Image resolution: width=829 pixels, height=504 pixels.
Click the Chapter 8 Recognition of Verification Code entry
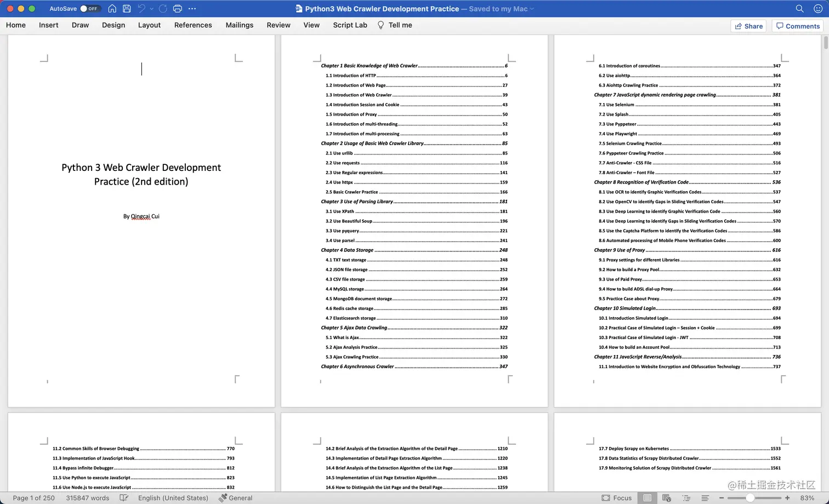688,182
